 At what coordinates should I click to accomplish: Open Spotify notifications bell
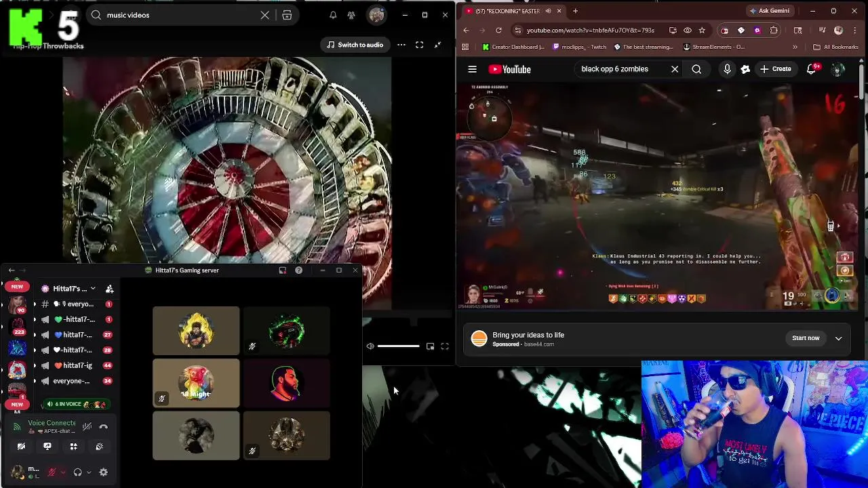tap(333, 15)
